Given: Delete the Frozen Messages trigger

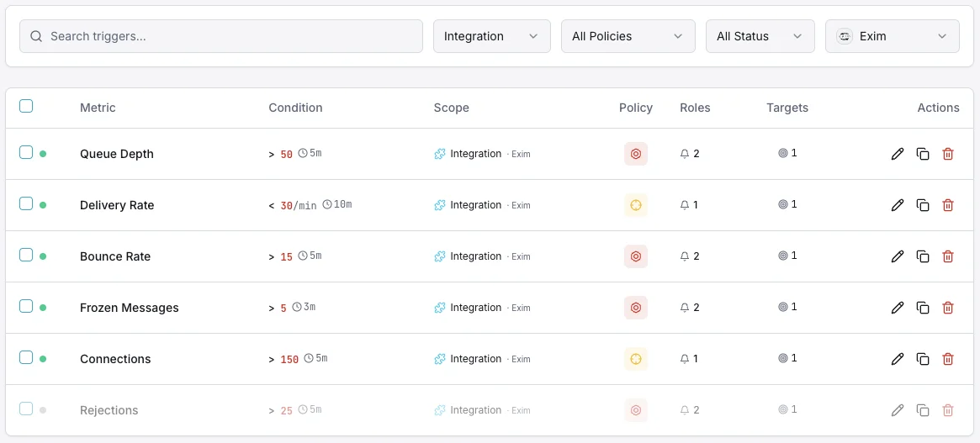Looking at the screenshot, I should tap(947, 308).
